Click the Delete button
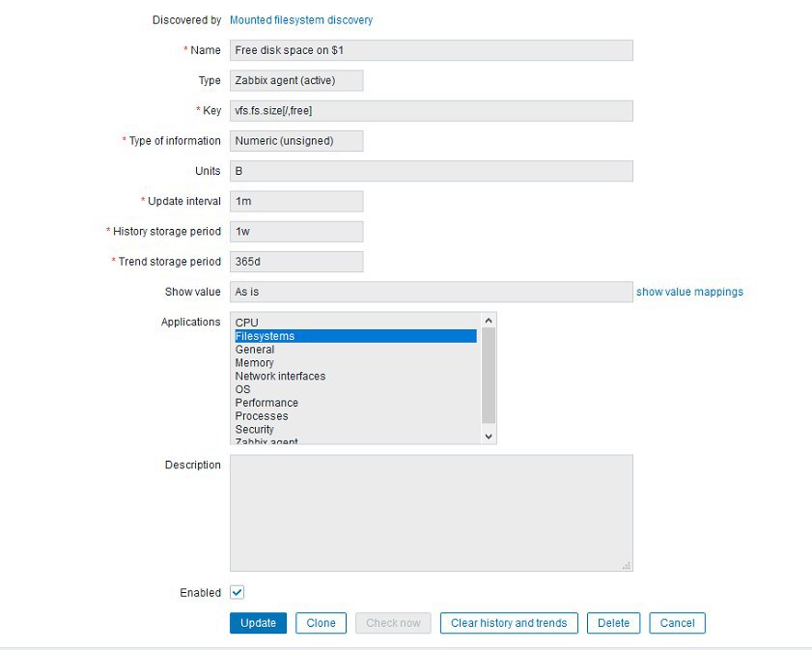 click(614, 623)
